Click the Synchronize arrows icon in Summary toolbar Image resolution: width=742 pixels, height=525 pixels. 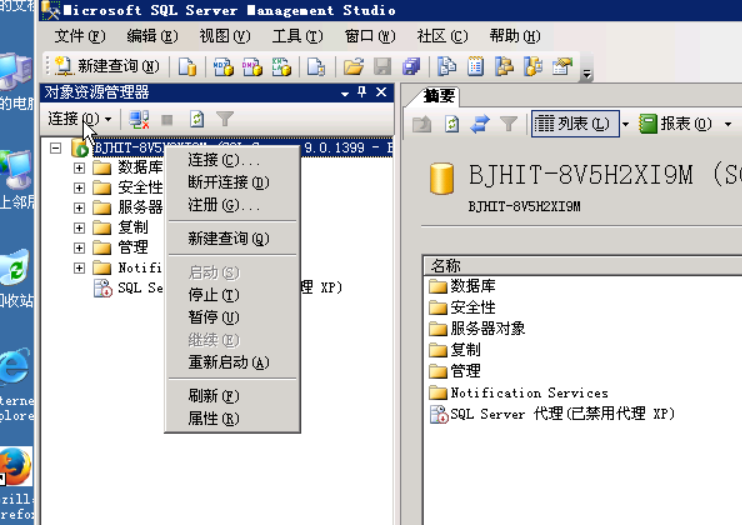[x=480, y=125]
